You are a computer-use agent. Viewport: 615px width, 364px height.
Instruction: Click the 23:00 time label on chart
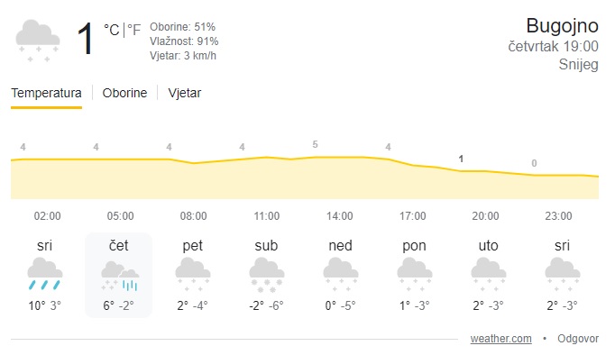click(x=558, y=216)
